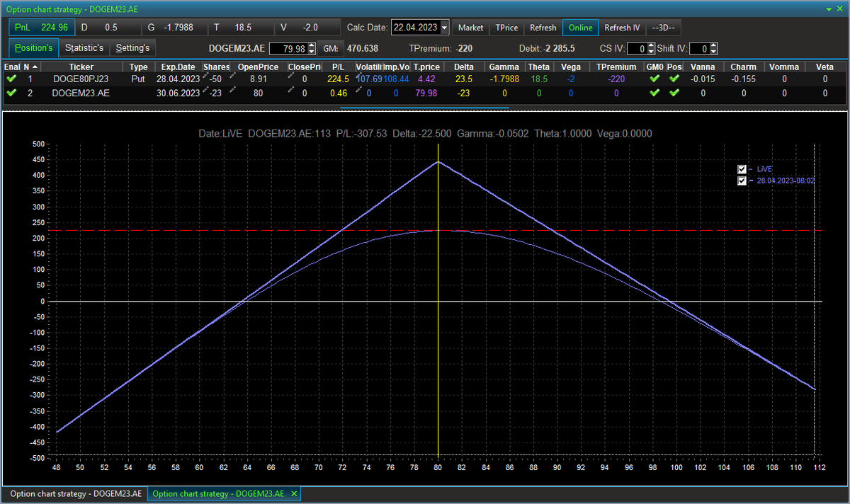Click the Charm column header
The height and width of the screenshot is (504, 850).
(x=743, y=67)
